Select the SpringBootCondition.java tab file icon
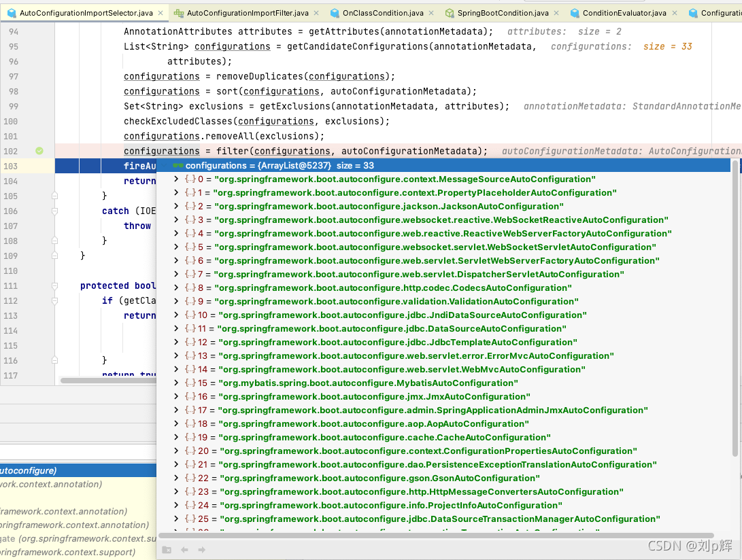Screen dimensions: 742x560 click(450, 13)
